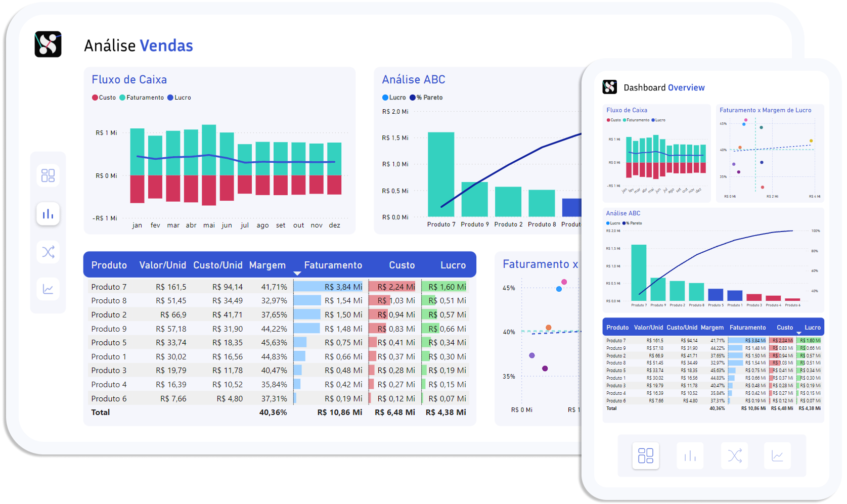Select the Produto 1 row in main table
847x504 pixels.
pyautogui.click(x=280, y=356)
